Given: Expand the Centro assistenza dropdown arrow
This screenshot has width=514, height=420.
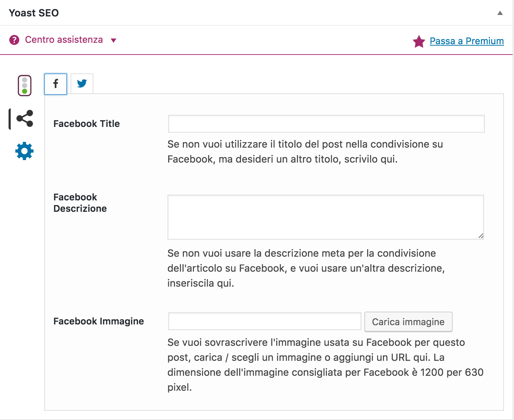Looking at the screenshot, I should (113, 40).
